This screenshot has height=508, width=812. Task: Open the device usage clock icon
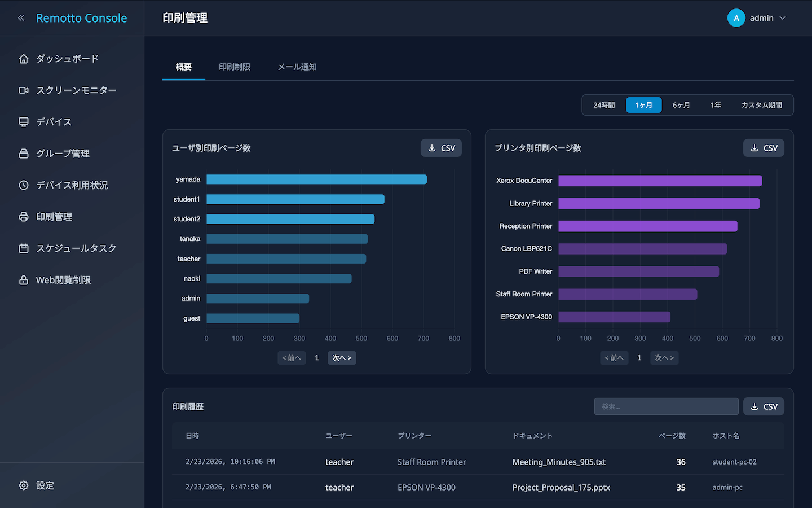pyautogui.click(x=24, y=185)
